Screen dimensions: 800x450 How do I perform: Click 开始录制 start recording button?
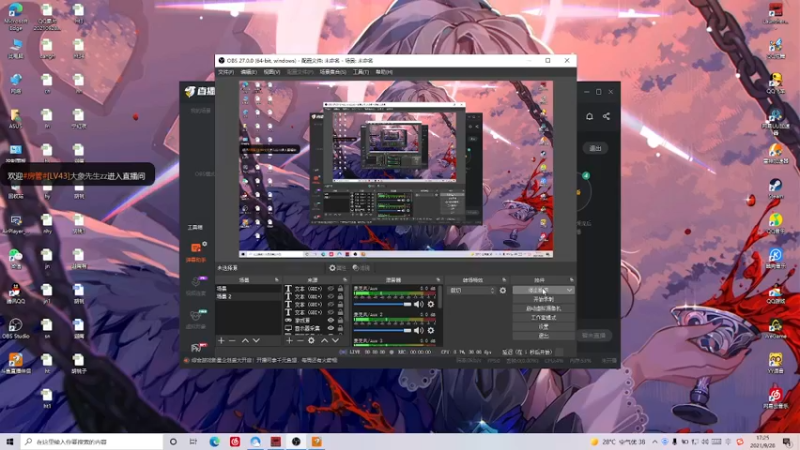click(543, 299)
